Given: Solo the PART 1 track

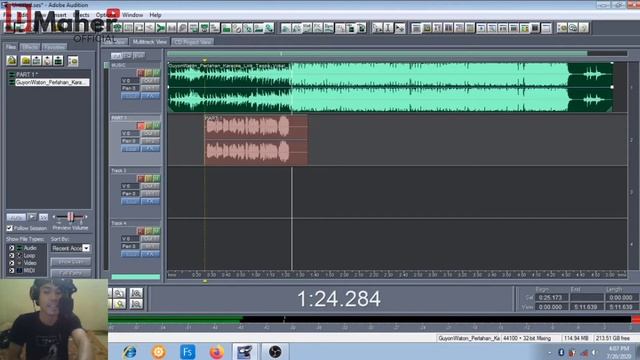Looking at the screenshot, I should click(x=148, y=126).
